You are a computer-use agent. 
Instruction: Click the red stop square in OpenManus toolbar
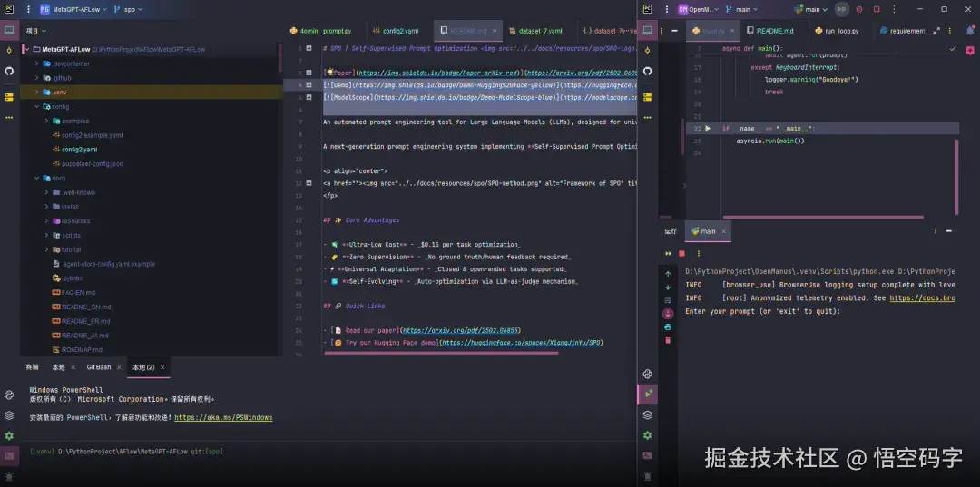tap(877, 9)
